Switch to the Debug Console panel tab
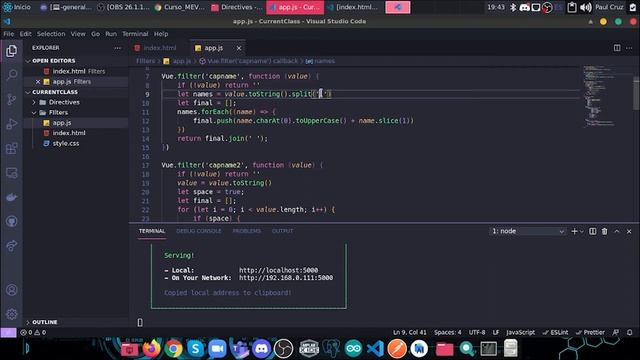 pyautogui.click(x=199, y=231)
